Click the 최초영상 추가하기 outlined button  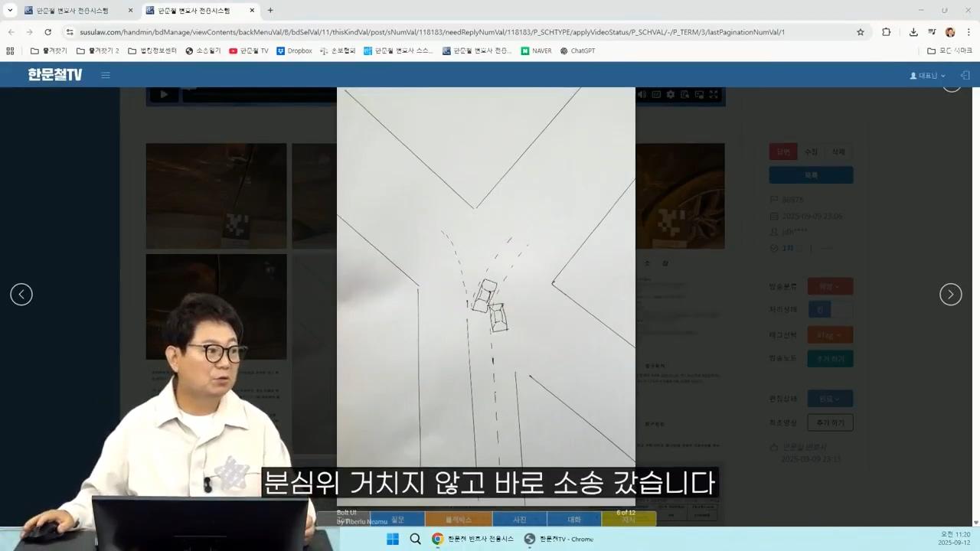(x=830, y=422)
